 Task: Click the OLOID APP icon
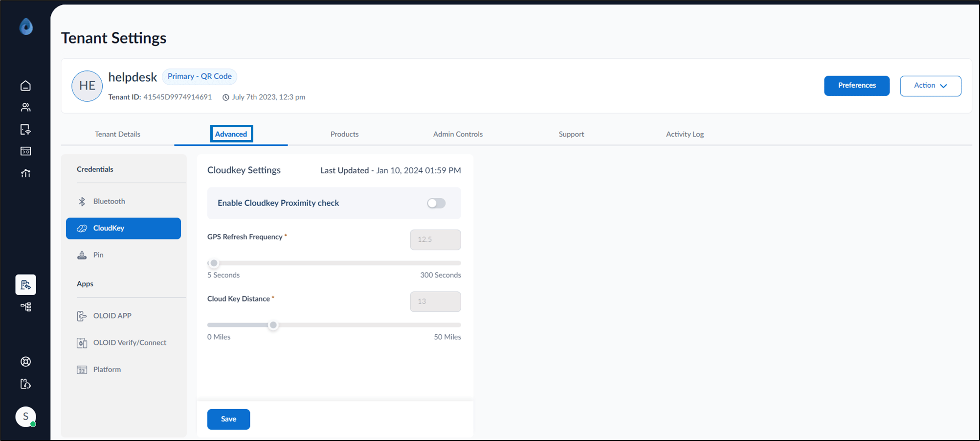pos(82,316)
